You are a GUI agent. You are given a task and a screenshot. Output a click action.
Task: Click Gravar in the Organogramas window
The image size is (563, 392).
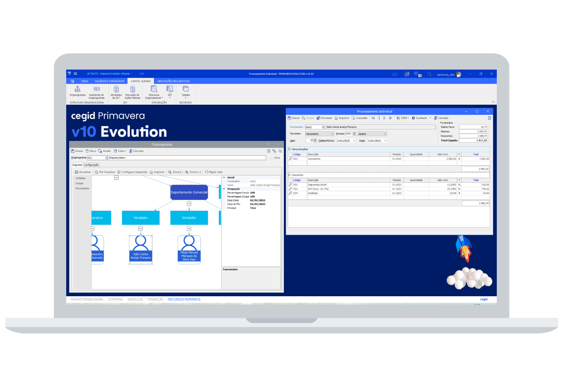pos(77,151)
